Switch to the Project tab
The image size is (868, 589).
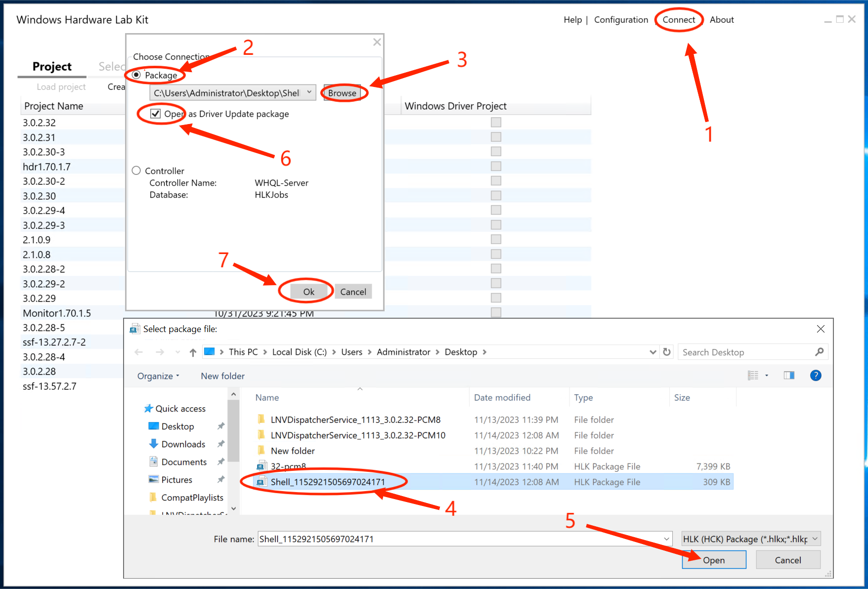coord(52,67)
